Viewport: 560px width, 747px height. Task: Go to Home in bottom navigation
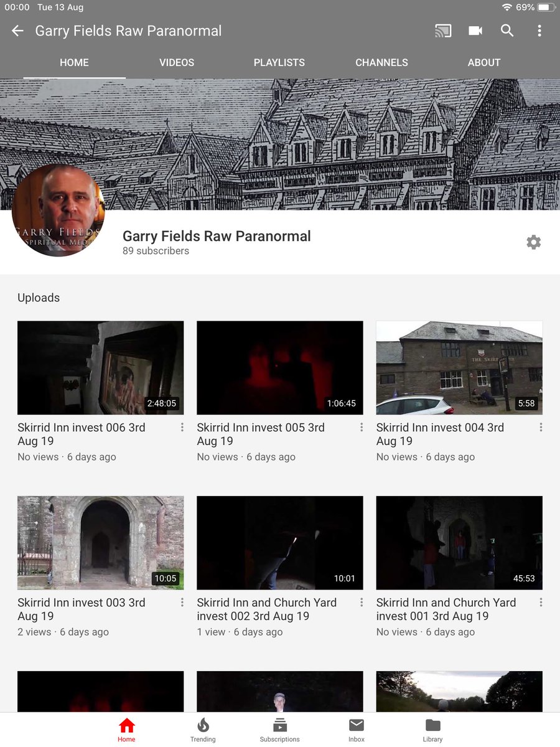[x=126, y=730]
